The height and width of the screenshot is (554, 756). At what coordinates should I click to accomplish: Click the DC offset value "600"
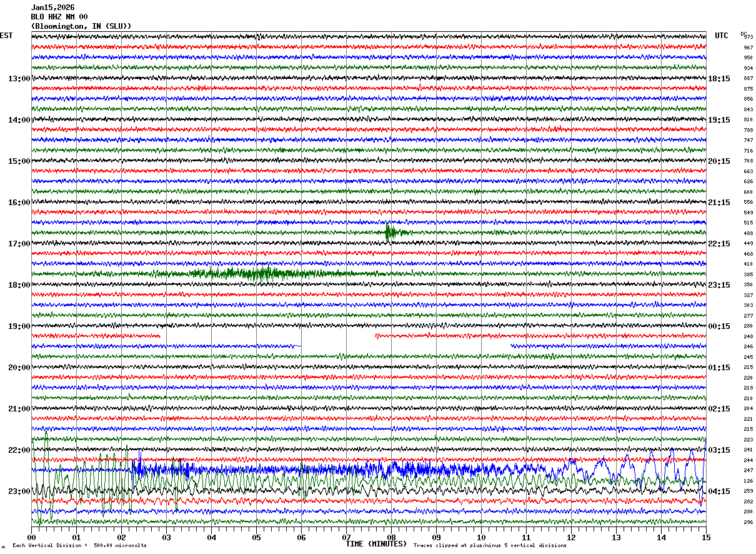(749, 192)
